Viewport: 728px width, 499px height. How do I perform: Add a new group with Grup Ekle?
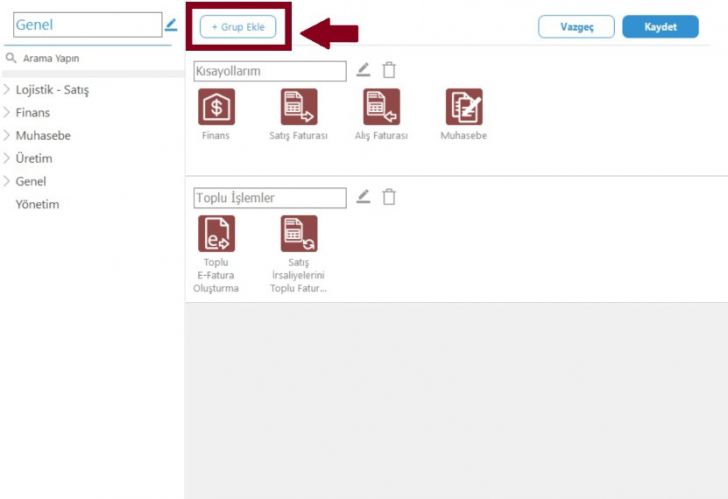(238, 26)
